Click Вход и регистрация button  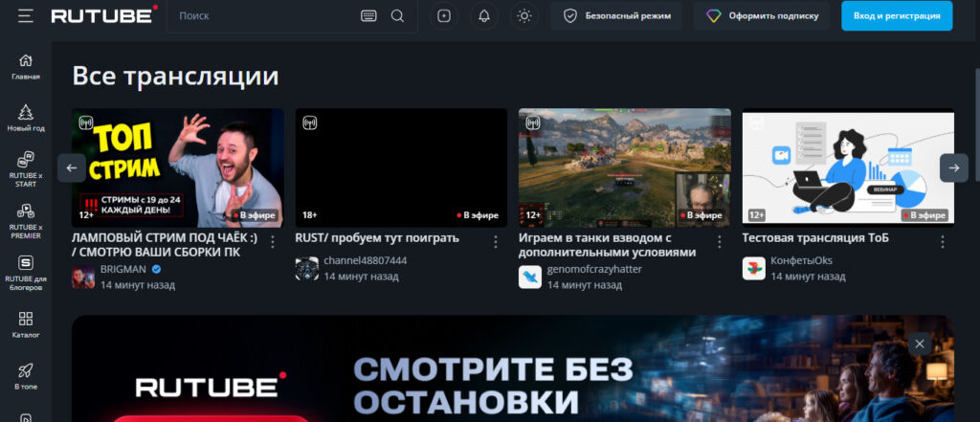coord(897,16)
